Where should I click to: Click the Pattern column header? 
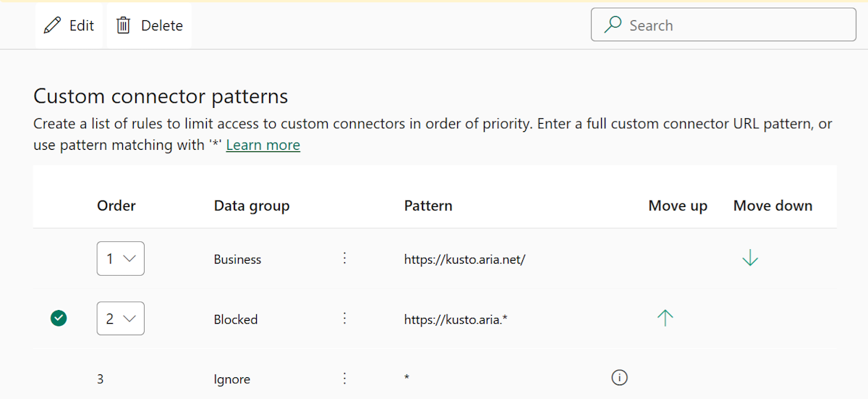pos(428,206)
